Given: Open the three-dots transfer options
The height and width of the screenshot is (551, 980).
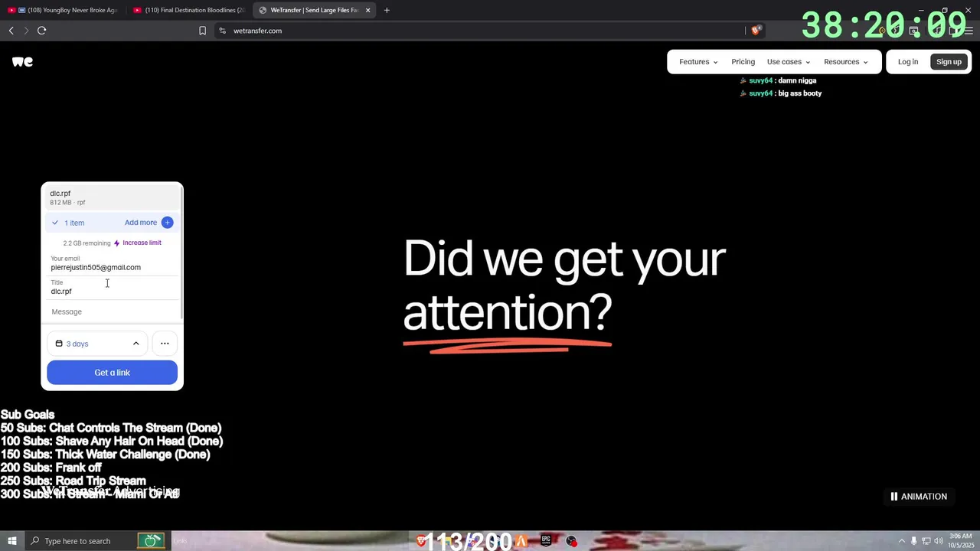Looking at the screenshot, I should pos(165,344).
